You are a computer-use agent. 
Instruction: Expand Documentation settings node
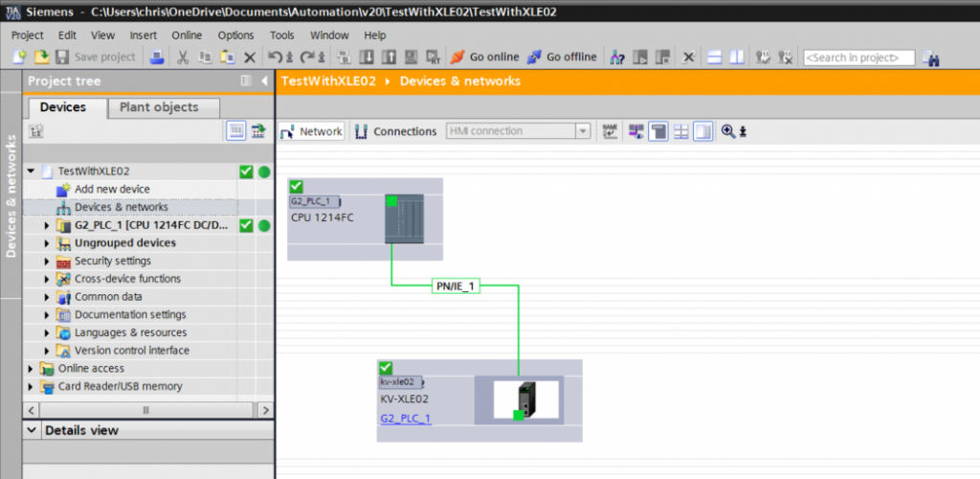tap(46, 315)
